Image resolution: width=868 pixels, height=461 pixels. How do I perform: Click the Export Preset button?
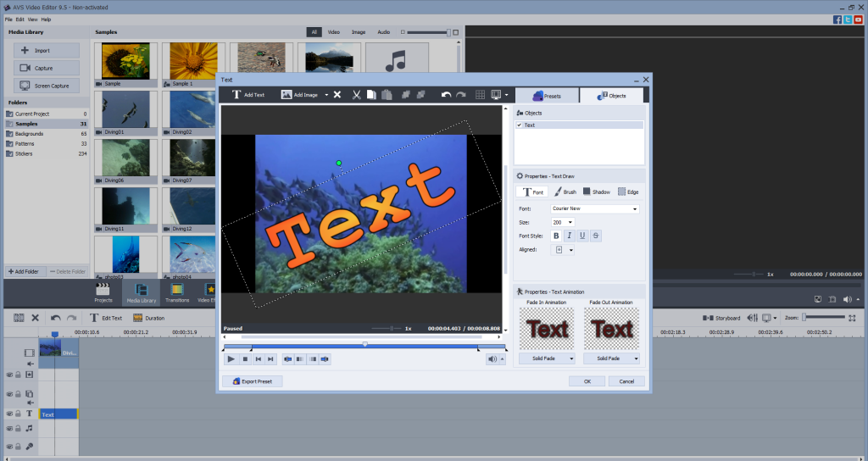253,381
